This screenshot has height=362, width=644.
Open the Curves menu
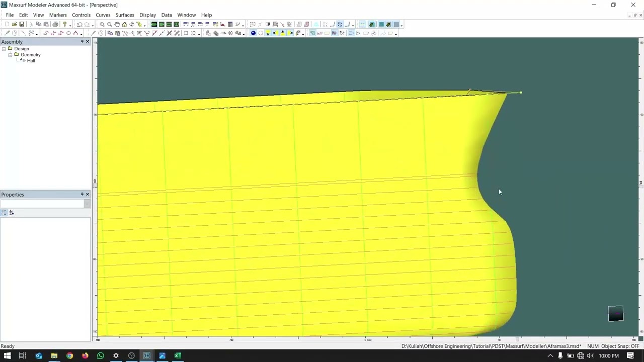click(103, 15)
